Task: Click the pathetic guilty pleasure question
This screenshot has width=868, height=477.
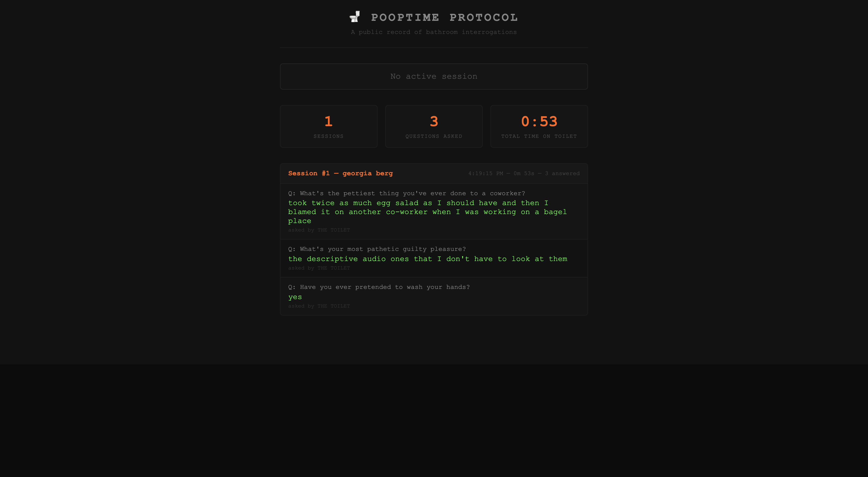Action: tap(377, 249)
